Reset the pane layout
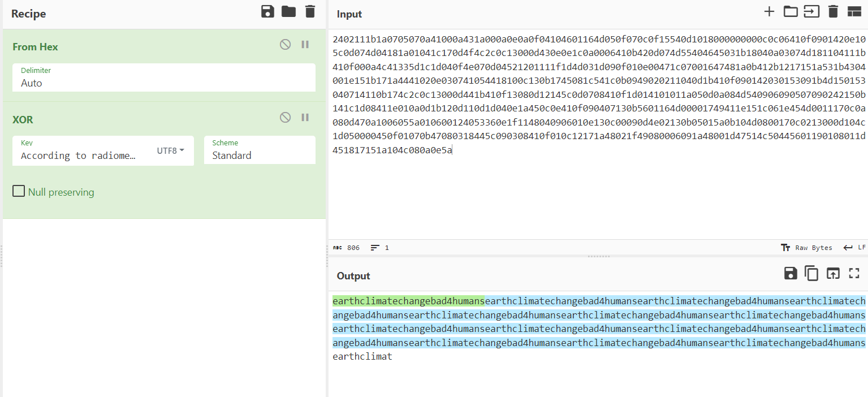 pos(854,12)
